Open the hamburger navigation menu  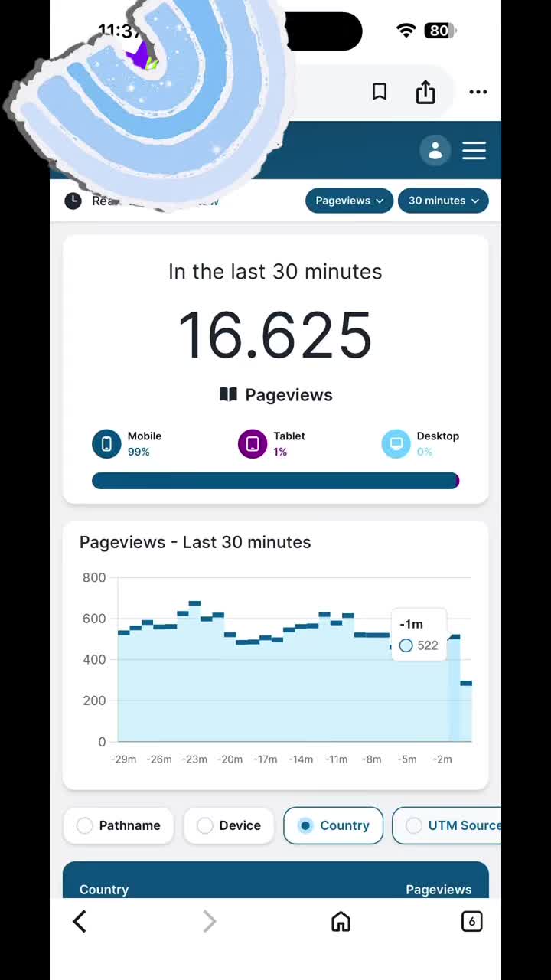[x=474, y=150]
